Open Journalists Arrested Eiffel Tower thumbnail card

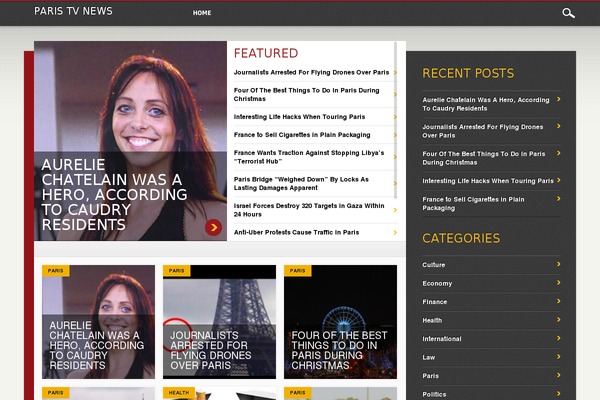[219, 322]
